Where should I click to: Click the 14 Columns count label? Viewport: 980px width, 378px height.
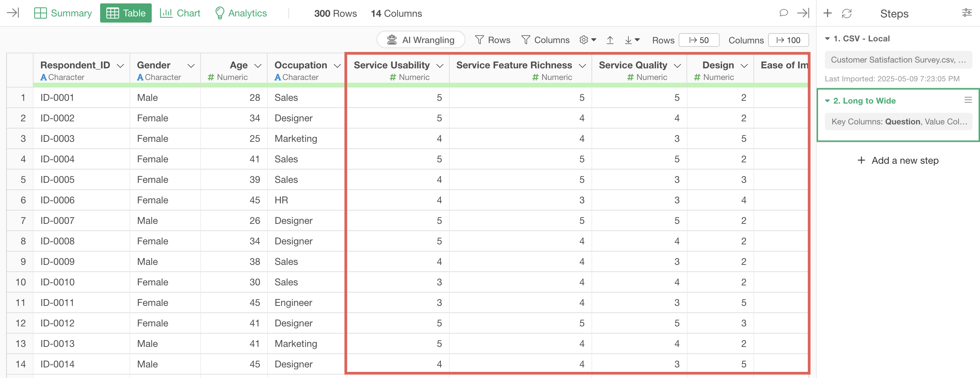396,13
